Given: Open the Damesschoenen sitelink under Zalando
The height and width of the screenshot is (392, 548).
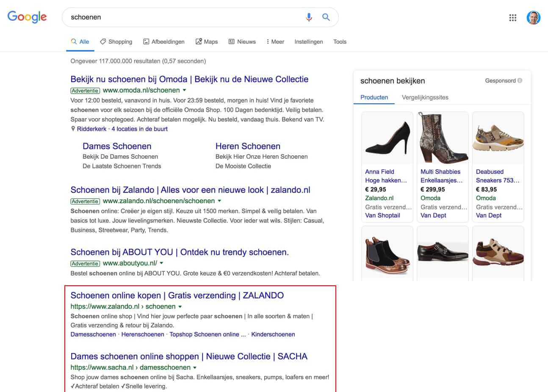Looking at the screenshot, I should pyautogui.click(x=93, y=334).
